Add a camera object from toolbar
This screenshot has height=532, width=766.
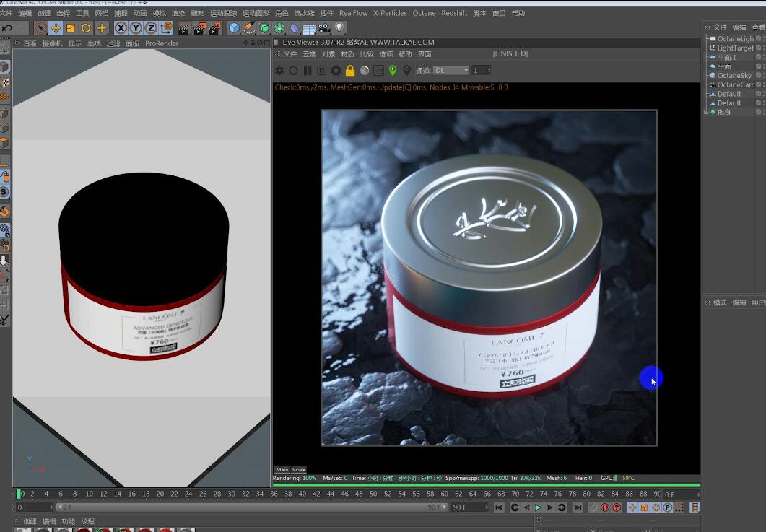click(x=324, y=28)
